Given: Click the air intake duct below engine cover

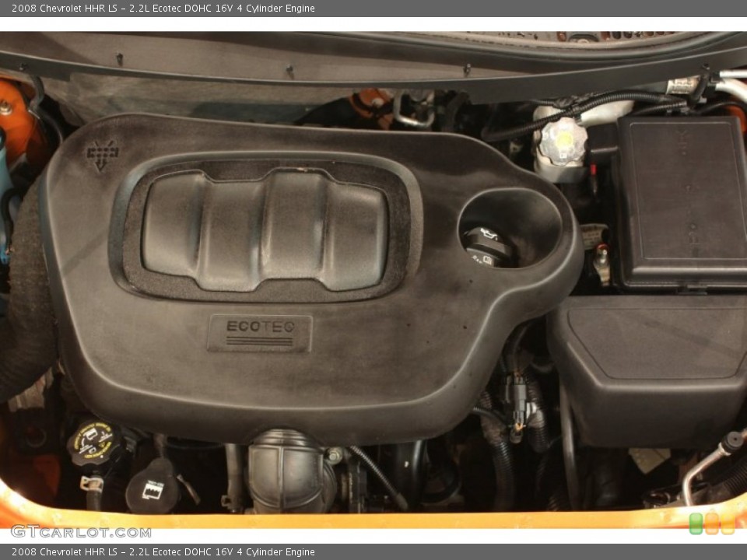Looking at the screenshot, I should (290, 471).
